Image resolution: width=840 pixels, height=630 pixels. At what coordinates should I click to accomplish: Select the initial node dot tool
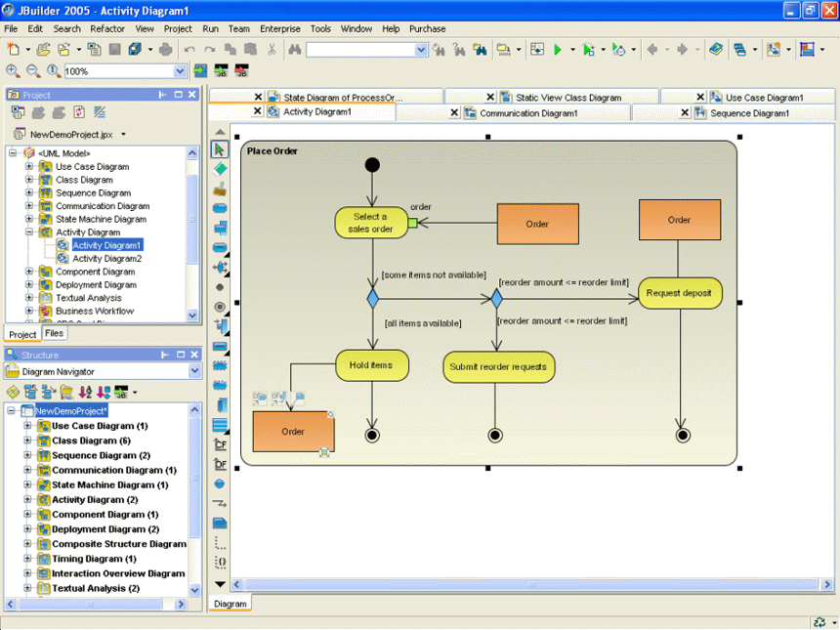(x=220, y=287)
